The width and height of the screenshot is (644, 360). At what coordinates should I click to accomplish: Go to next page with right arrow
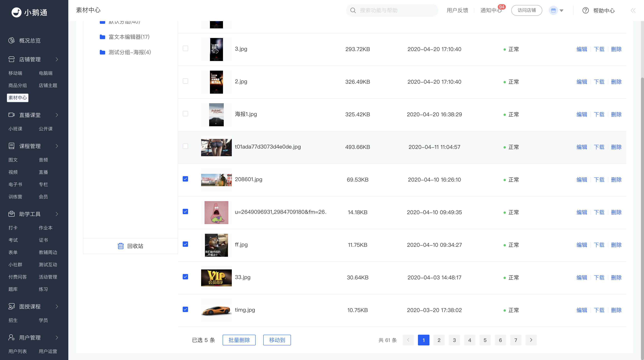pyautogui.click(x=531, y=340)
